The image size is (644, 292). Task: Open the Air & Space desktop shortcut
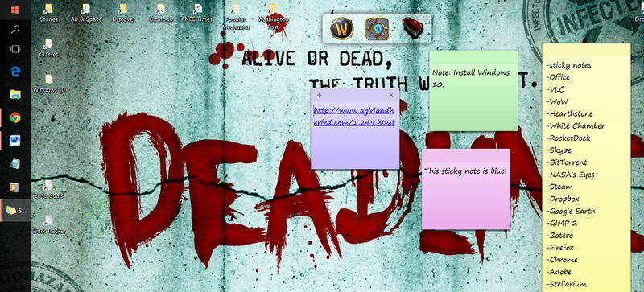tap(86, 13)
